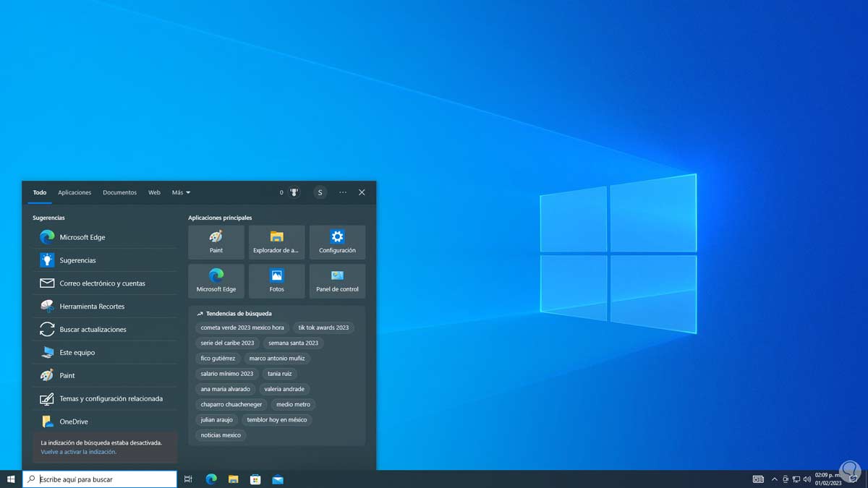Image resolution: width=868 pixels, height=488 pixels.
Task: Select the noticias mexico trending search
Action: click(222, 435)
